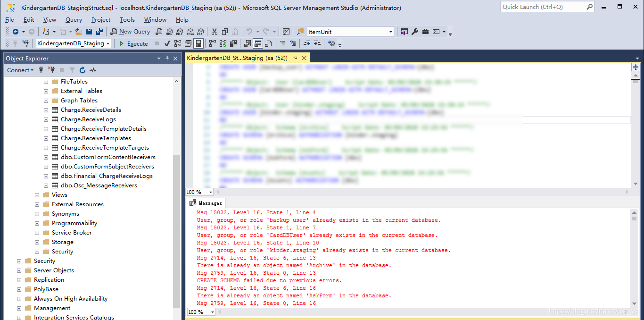Image resolution: width=644 pixels, height=320 pixels.
Task: Click Connect Object Explorer plug icon
Action: (41, 70)
